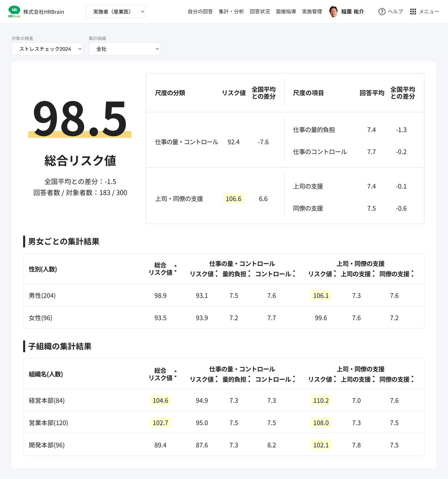Open the 実施管理 menu item
Screen dimensions: 448x479
pyautogui.click(x=312, y=12)
